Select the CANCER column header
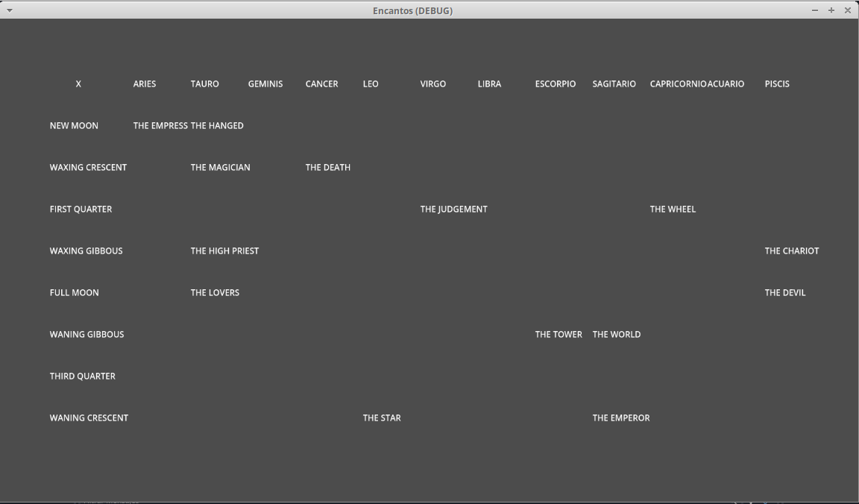This screenshot has width=859, height=504. [x=321, y=84]
